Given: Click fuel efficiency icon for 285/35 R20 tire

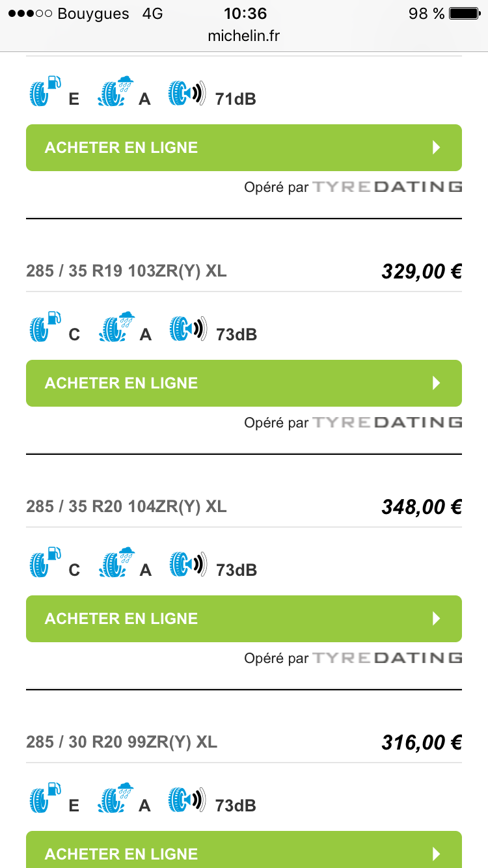Looking at the screenshot, I should pyautogui.click(x=45, y=563).
